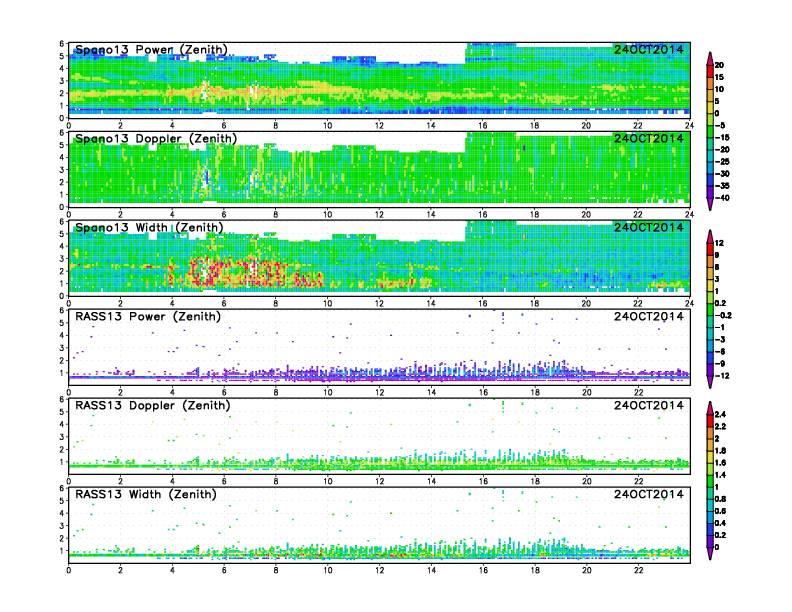
Task: Click the '22' hour tick below RASS13 Width plot
Action: click(x=638, y=569)
